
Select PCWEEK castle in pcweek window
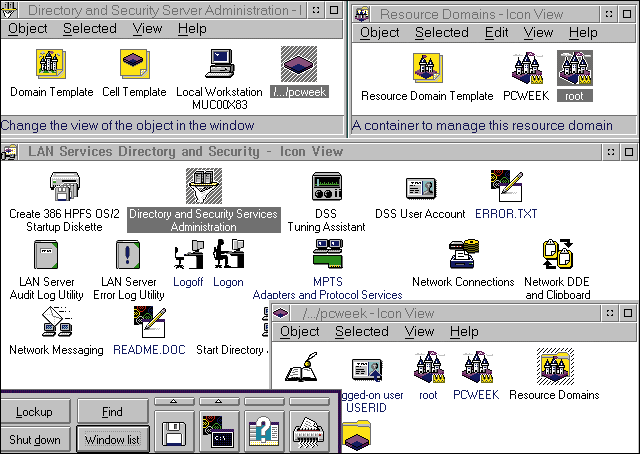(477, 367)
